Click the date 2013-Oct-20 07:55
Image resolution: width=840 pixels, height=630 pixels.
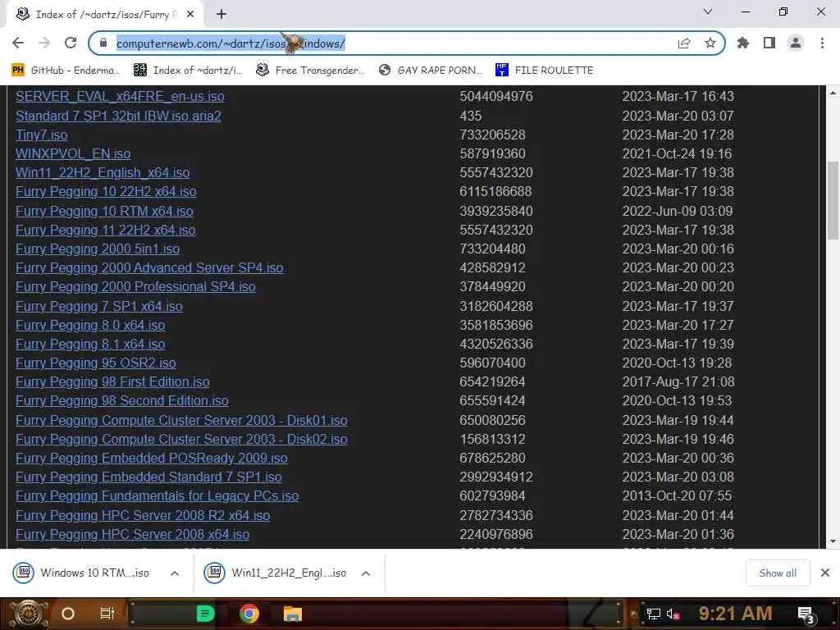677,496
